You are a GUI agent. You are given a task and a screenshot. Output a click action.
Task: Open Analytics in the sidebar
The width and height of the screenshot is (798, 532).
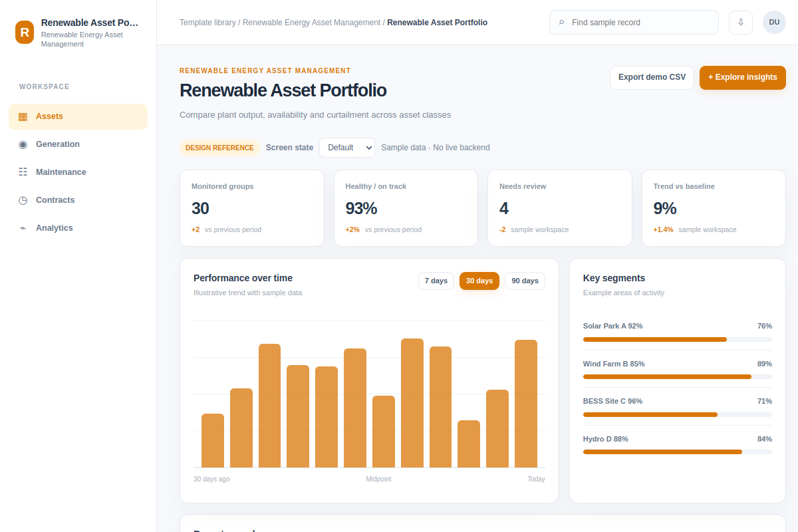[78, 228]
